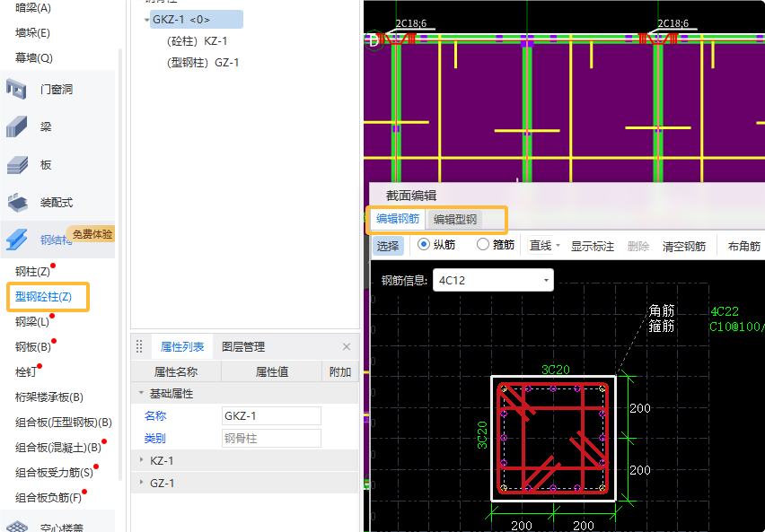
Task: Collapse the 基础属性 group
Action: click(x=142, y=393)
